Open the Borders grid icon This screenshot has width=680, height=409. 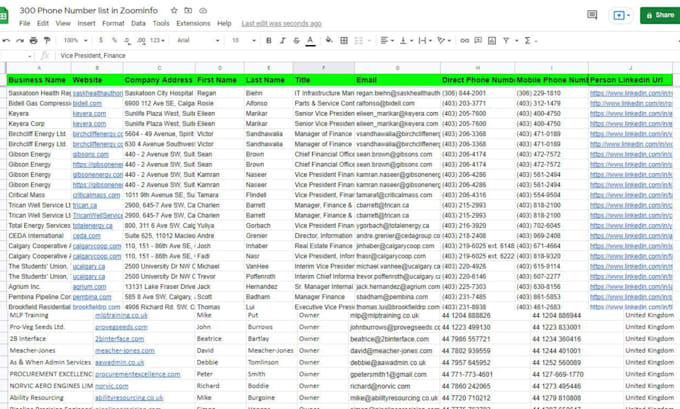point(344,40)
